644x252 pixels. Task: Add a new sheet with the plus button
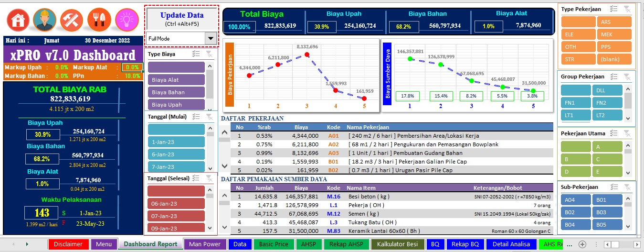[x=582, y=244]
